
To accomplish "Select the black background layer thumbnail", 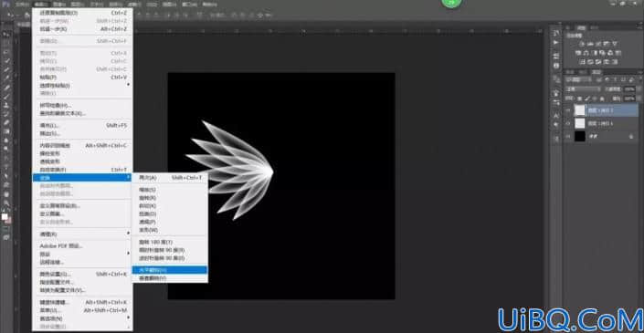I will click(x=579, y=137).
